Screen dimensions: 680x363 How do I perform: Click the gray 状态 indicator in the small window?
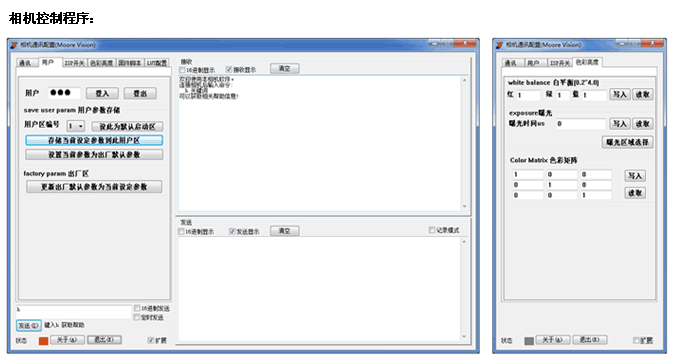click(529, 341)
